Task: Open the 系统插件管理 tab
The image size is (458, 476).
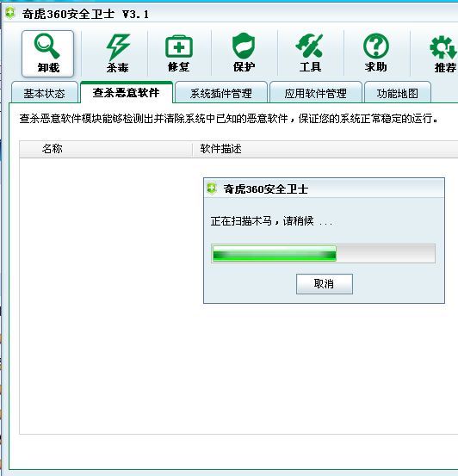Action: coord(221,93)
